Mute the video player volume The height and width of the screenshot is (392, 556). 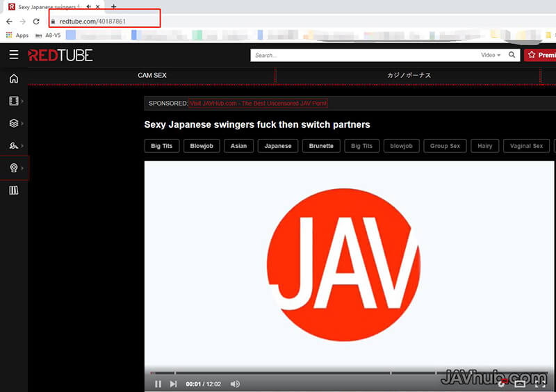pyautogui.click(x=235, y=384)
